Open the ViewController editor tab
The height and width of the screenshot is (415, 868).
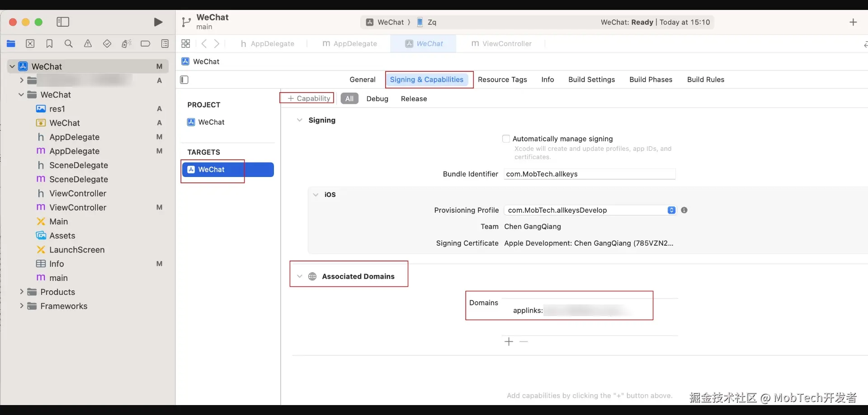501,43
